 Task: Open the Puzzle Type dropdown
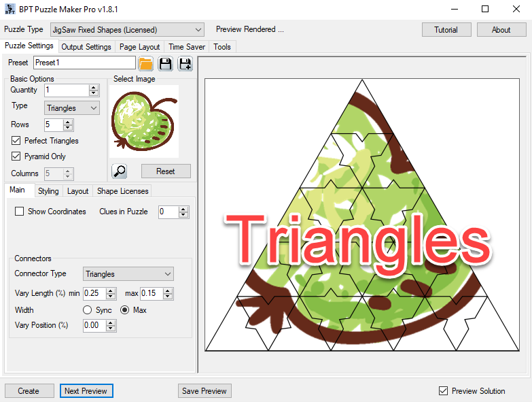pyautogui.click(x=128, y=30)
